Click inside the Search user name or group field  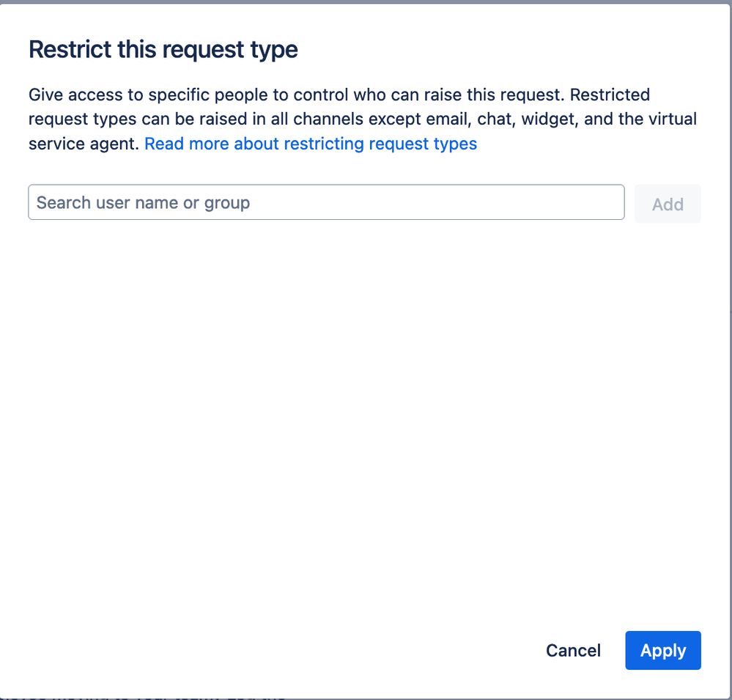pyautogui.click(x=326, y=202)
